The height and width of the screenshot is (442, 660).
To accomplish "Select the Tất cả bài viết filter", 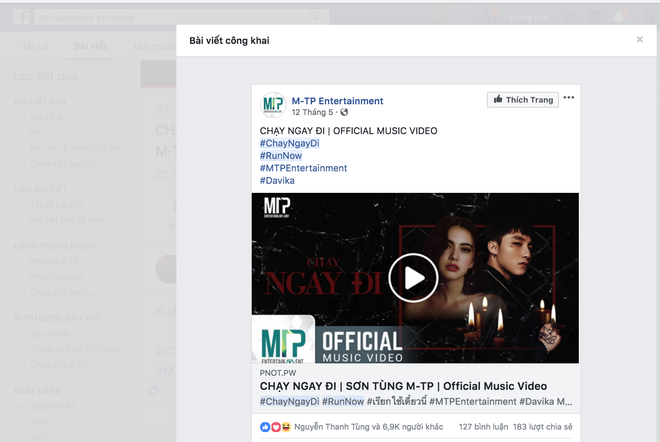I will point(56,205).
